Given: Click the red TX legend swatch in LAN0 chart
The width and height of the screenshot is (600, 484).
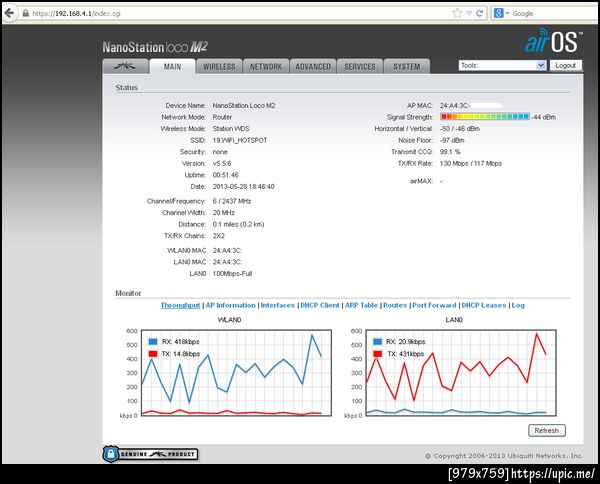Looking at the screenshot, I should tap(377, 354).
